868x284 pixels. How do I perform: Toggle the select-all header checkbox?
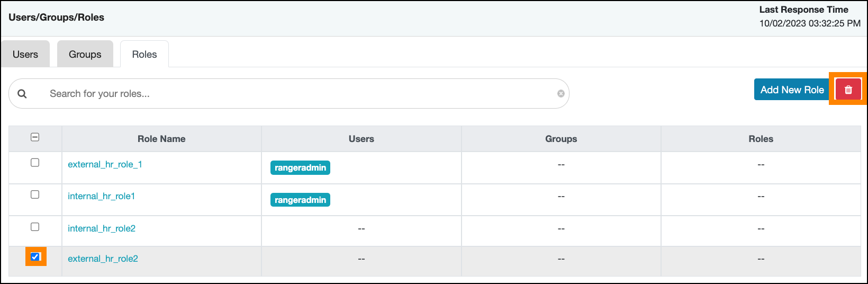point(35,137)
